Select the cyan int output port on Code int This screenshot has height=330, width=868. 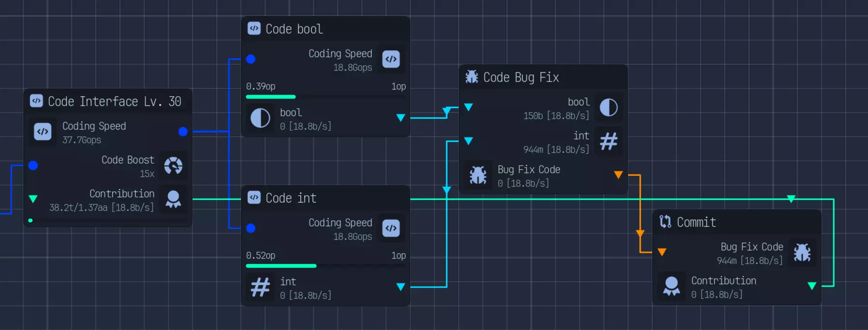[401, 287]
